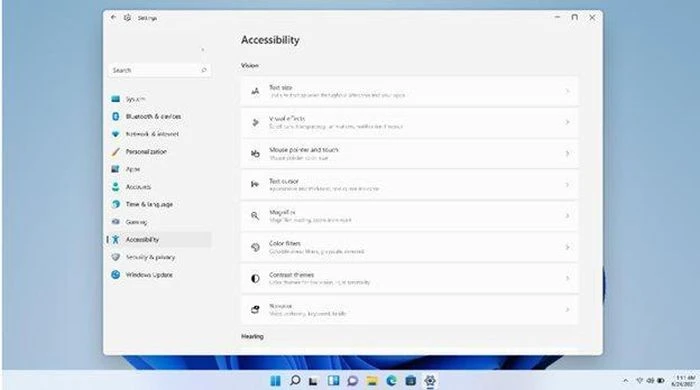Expand Visual effects with its chevron
Image resolution: width=700 pixels, height=390 pixels.
point(567,122)
